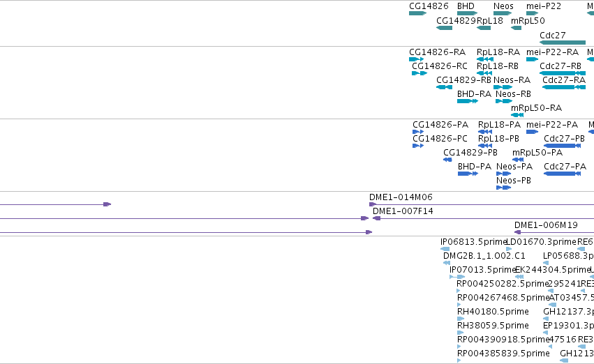Select transcript BHD-RA
594x364 pixels.
coord(468,101)
